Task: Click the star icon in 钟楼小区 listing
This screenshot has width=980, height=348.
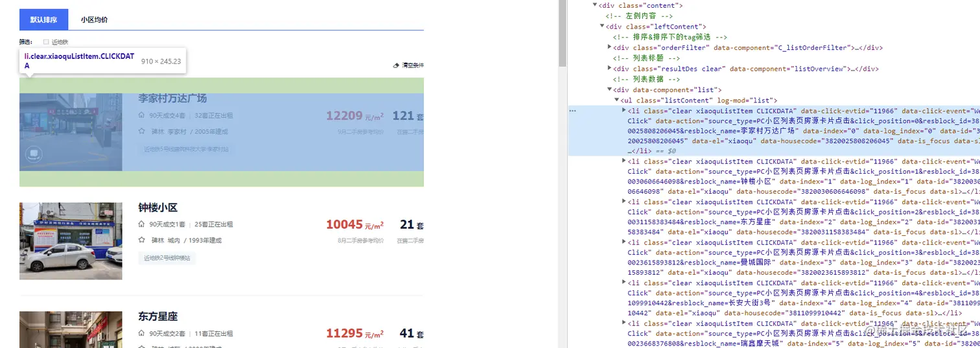Action: tap(141, 240)
